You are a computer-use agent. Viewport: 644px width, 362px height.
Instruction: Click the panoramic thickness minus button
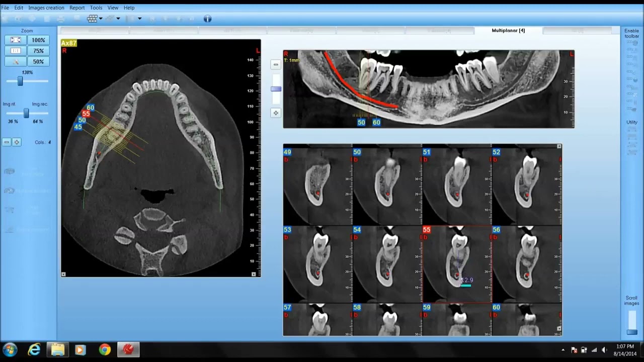click(x=276, y=64)
